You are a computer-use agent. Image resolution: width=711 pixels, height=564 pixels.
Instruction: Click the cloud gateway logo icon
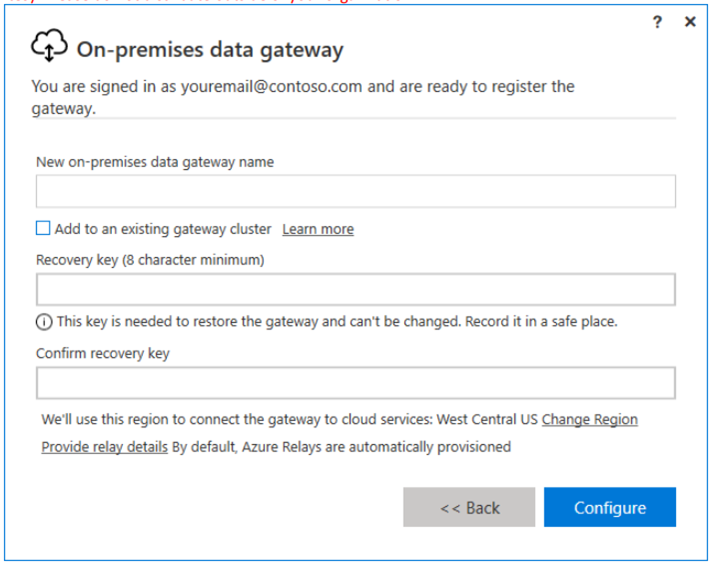[x=49, y=47]
